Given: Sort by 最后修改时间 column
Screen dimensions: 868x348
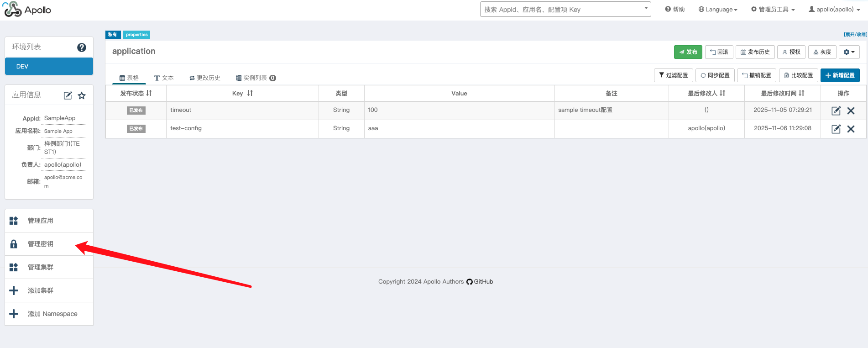Looking at the screenshot, I should coord(783,93).
